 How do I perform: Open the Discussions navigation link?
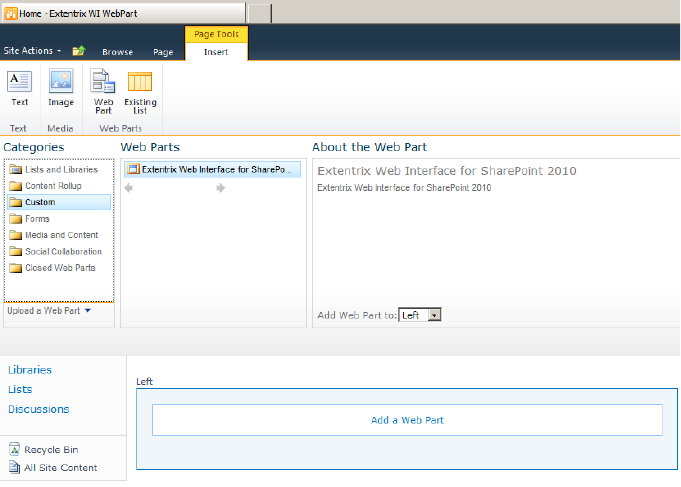[x=39, y=409]
